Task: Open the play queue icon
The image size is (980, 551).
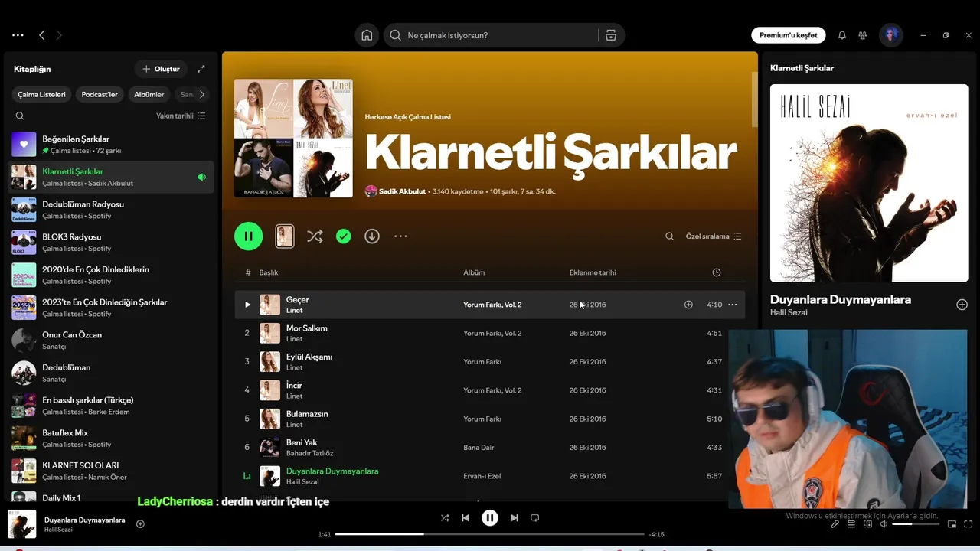Action: pos(851,524)
